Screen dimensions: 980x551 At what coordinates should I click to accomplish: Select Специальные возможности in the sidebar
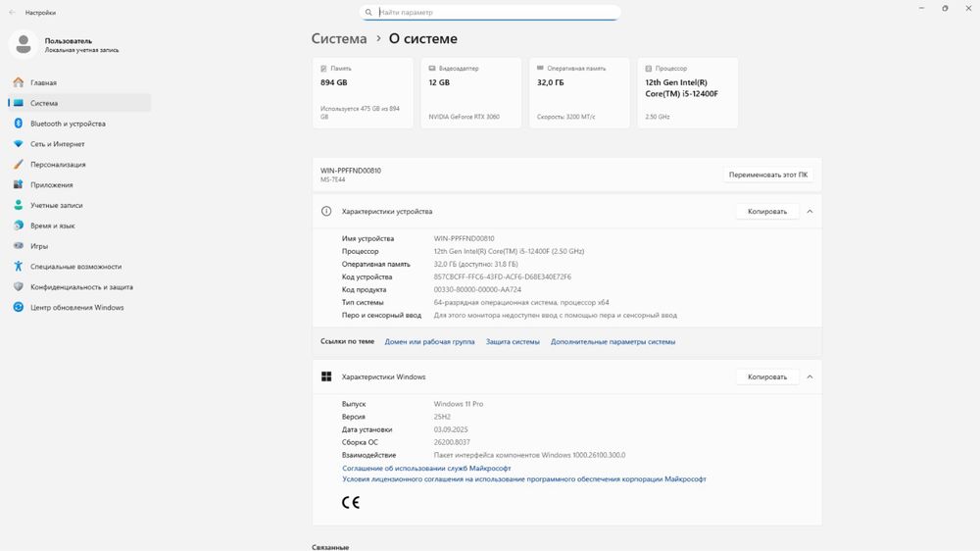pyautogui.click(x=75, y=267)
